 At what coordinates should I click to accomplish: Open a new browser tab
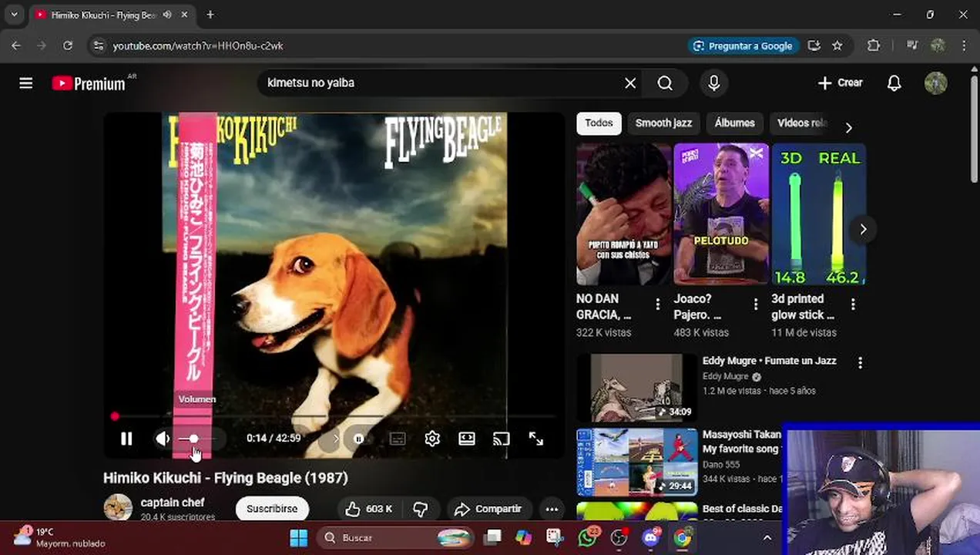210,15
